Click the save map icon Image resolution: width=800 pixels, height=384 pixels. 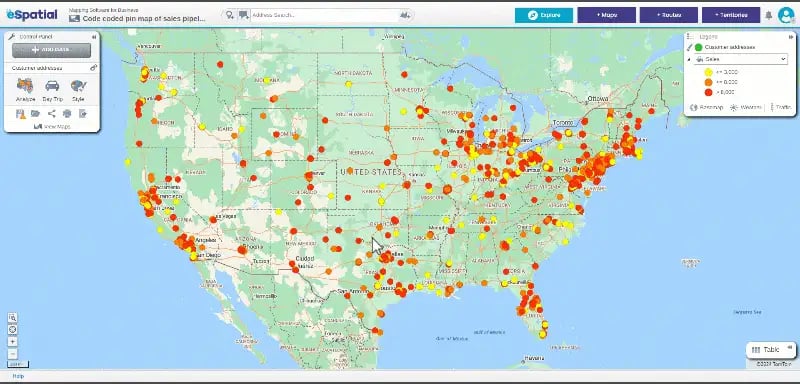point(21,114)
